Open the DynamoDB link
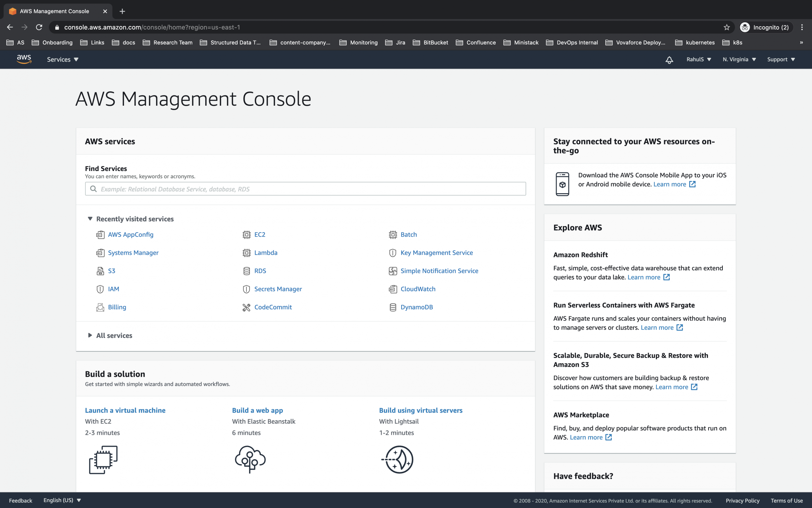812x508 pixels. point(417,307)
